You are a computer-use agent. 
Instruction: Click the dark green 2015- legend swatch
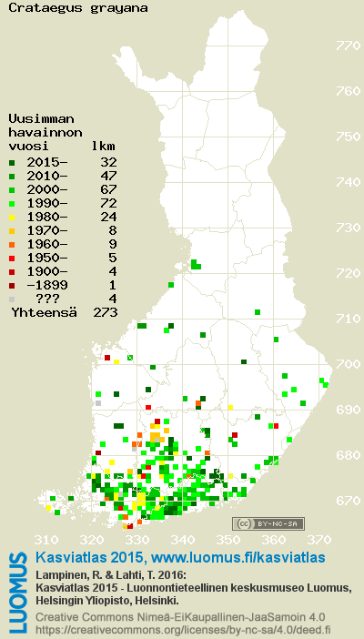12,163
